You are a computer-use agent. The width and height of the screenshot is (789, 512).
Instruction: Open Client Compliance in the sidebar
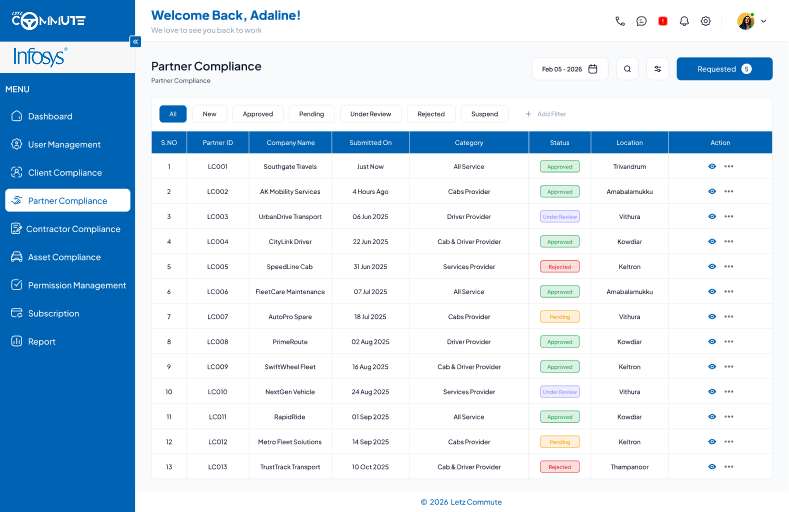[x=67, y=173]
